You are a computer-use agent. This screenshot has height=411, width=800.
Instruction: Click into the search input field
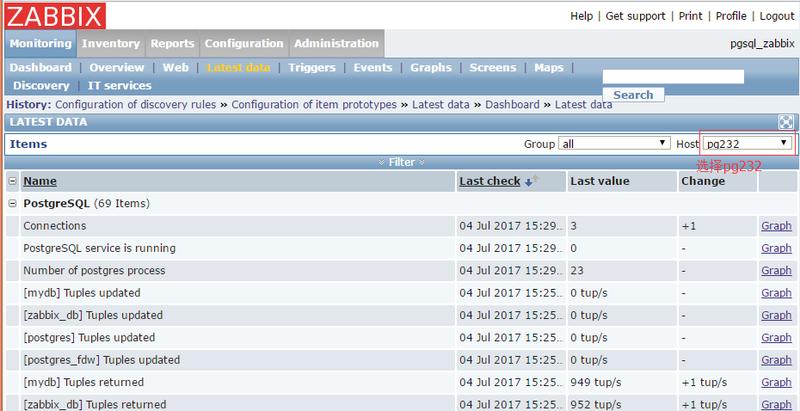tap(673, 76)
